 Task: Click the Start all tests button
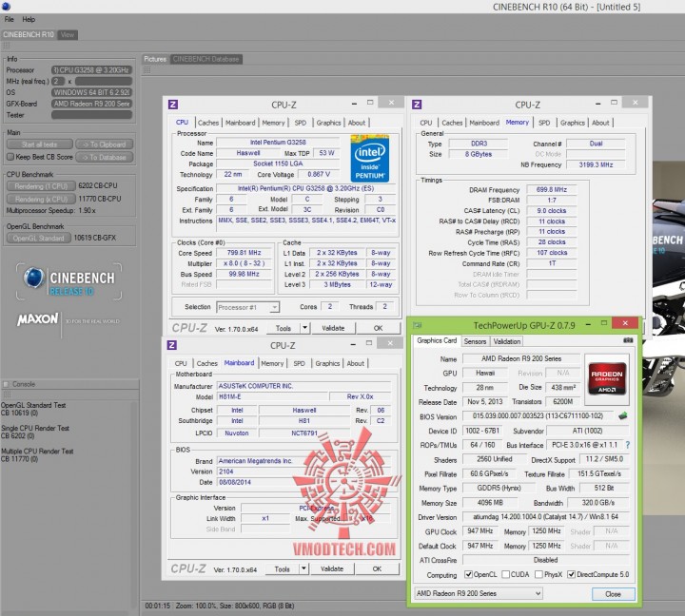(x=40, y=144)
